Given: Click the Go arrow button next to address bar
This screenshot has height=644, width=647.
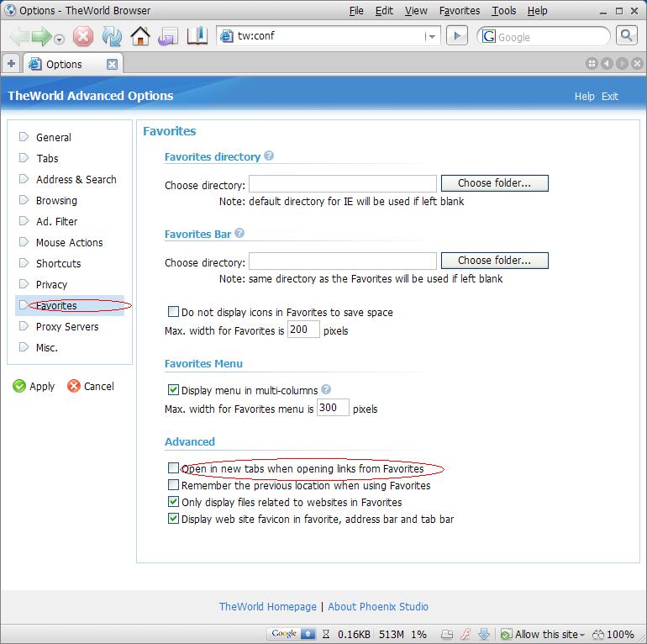Looking at the screenshot, I should point(457,36).
